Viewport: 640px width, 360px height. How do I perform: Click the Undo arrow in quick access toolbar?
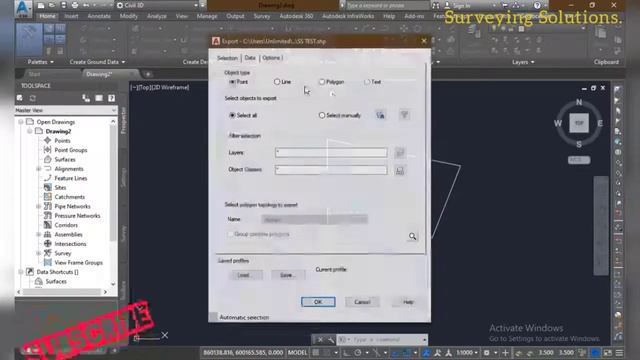(86, 5)
